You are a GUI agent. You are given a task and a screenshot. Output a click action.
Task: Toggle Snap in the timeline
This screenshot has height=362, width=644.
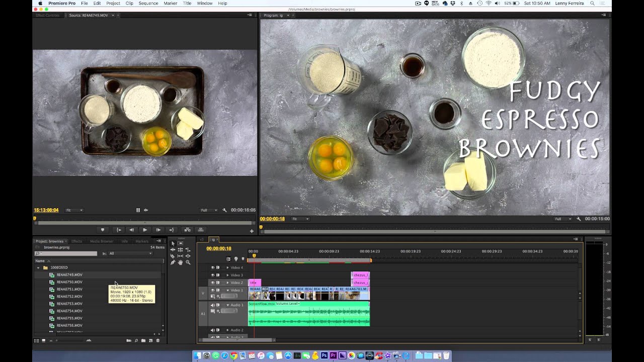pos(228,259)
